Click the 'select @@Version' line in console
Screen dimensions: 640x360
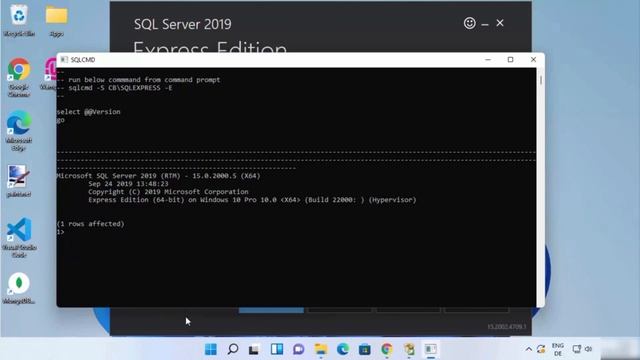89,112
